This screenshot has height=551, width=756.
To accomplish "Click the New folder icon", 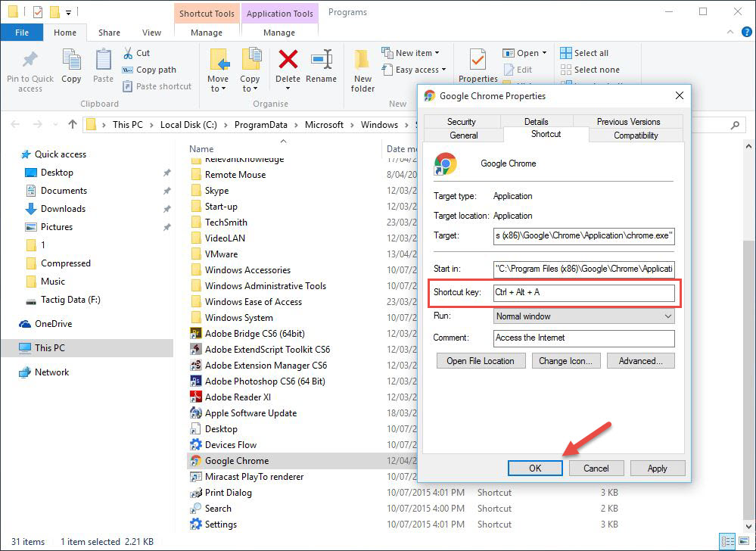I will (362, 61).
